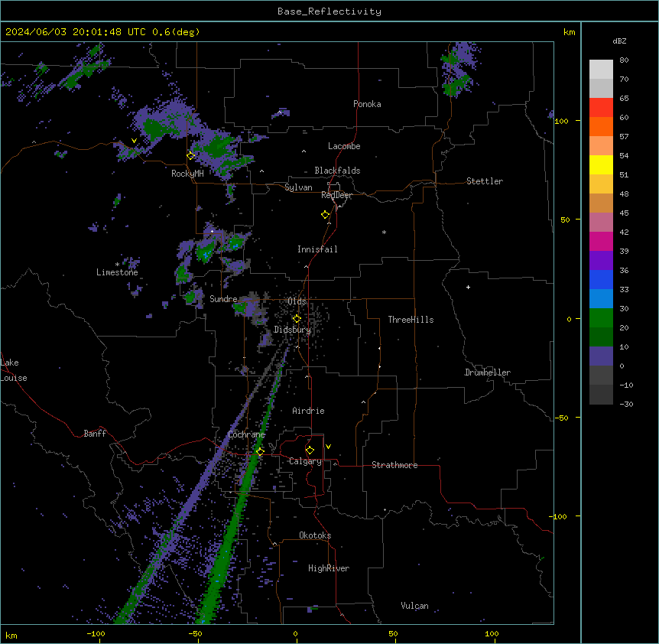Screen dimensions: 659x644
Task: Click the yellow station marker south of RedDeer
Action: coord(326,215)
